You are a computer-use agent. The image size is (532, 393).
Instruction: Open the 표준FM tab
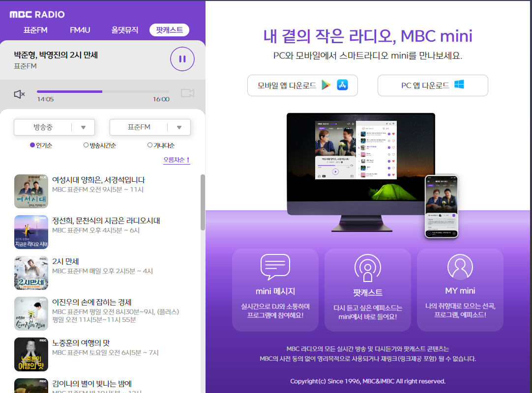pyautogui.click(x=35, y=30)
